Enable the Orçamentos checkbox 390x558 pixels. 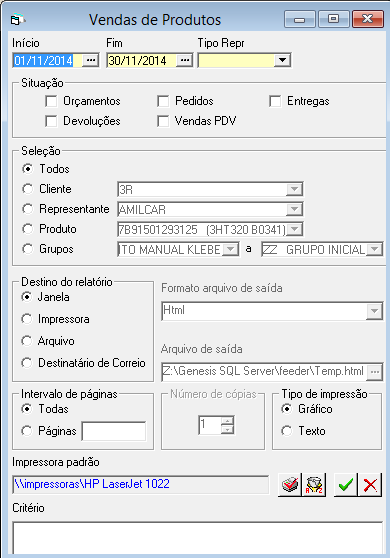pos(51,101)
